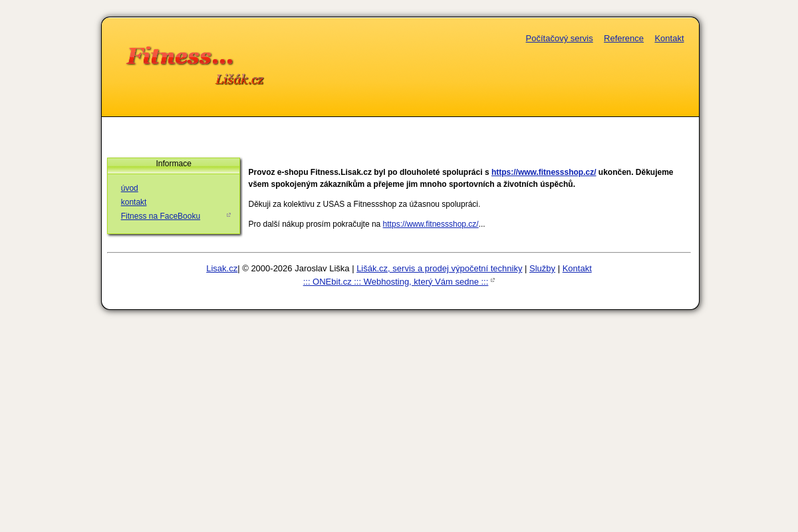The width and height of the screenshot is (798, 532).
Task: Click the Lišák.cz logo text in header
Action: [x=239, y=80]
